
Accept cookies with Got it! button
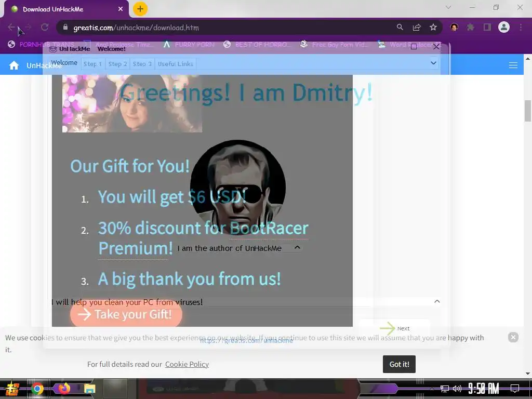tap(399, 364)
